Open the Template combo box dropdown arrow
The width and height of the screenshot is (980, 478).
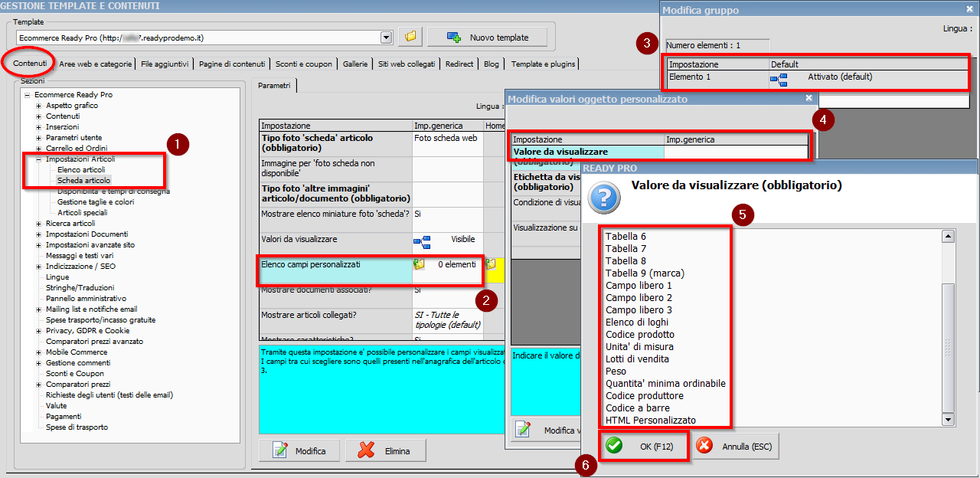[386, 37]
